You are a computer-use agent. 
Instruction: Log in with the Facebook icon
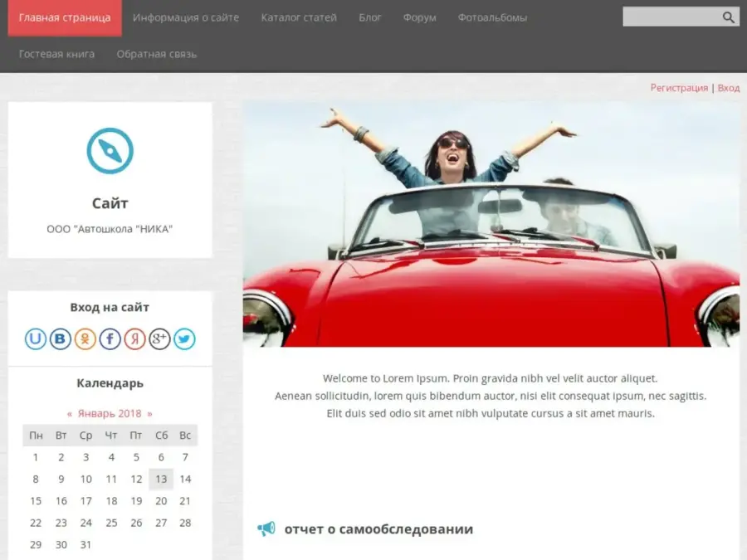(x=110, y=338)
